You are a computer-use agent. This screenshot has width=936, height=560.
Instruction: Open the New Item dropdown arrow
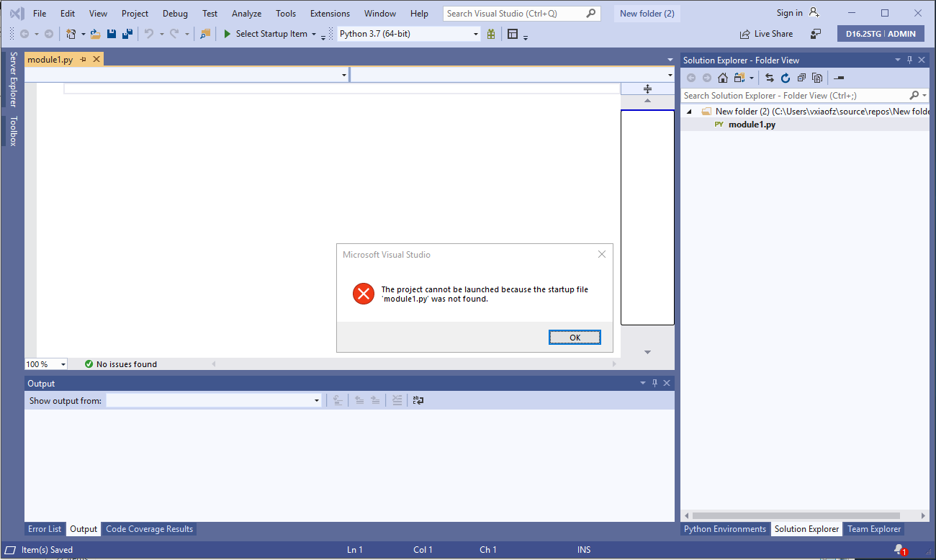83,34
